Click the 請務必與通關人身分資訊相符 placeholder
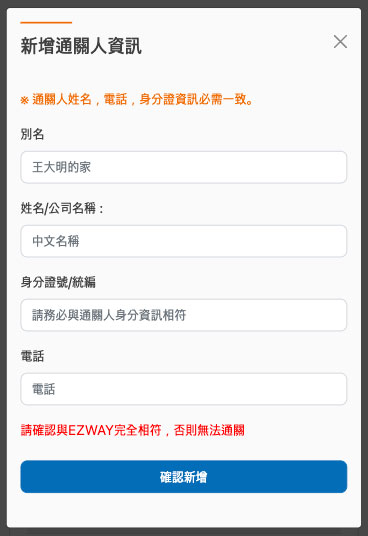This screenshot has height=536, width=368. 109,315
